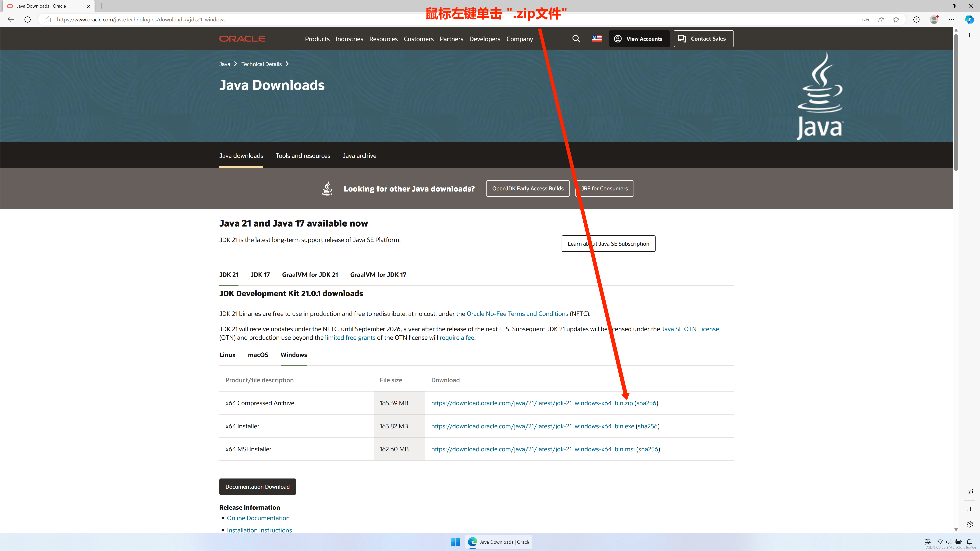Add sidebar item with plus icon
This screenshot has width=980, height=551.
[x=969, y=35]
